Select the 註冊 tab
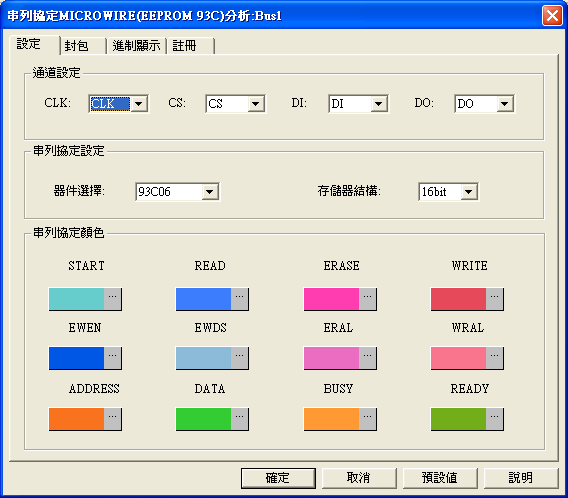 click(x=191, y=46)
